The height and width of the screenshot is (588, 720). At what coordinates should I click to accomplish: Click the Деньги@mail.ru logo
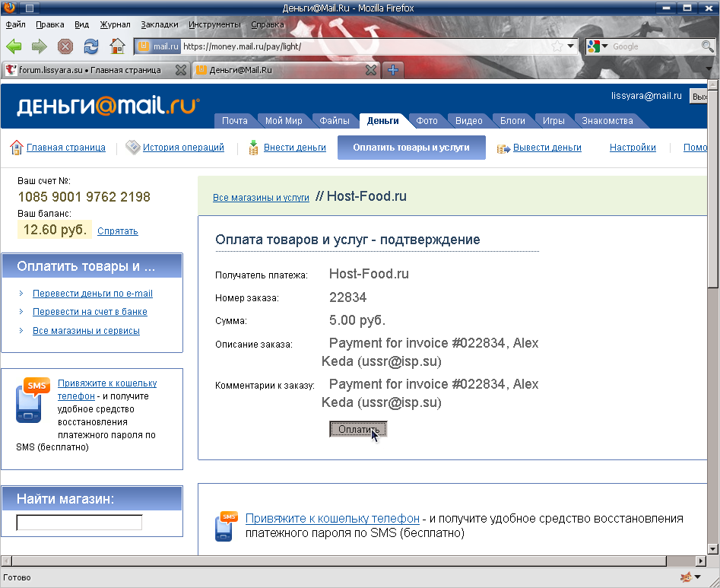(x=109, y=106)
